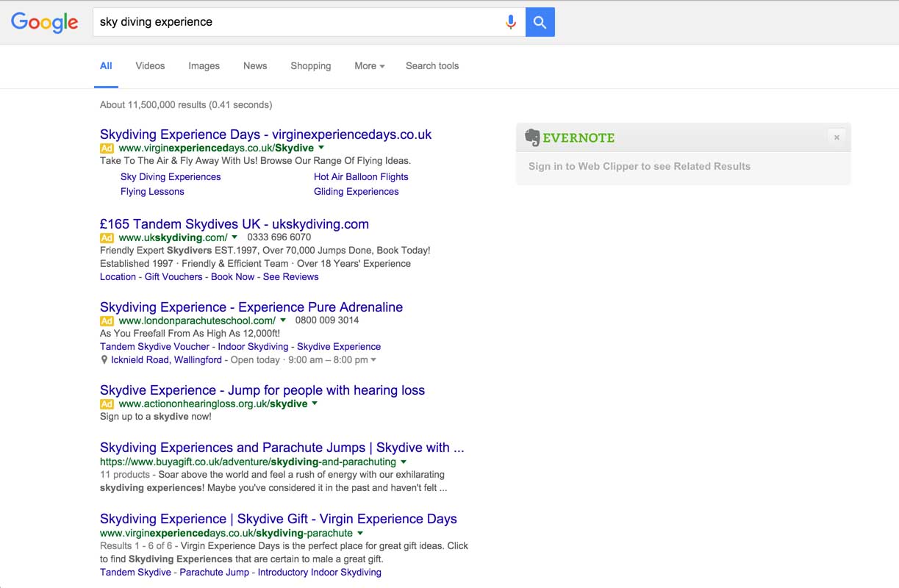
Task: Click the Indoor Skydiving sitelink
Action: click(254, 347)
